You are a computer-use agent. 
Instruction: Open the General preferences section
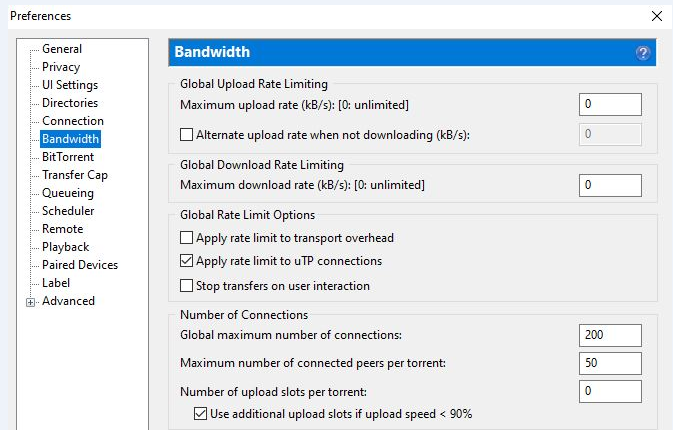tap(62, 49)
